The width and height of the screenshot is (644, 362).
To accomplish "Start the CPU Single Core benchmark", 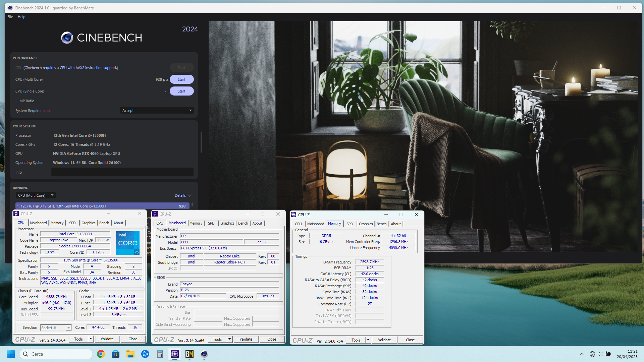I will pos(181,91).
